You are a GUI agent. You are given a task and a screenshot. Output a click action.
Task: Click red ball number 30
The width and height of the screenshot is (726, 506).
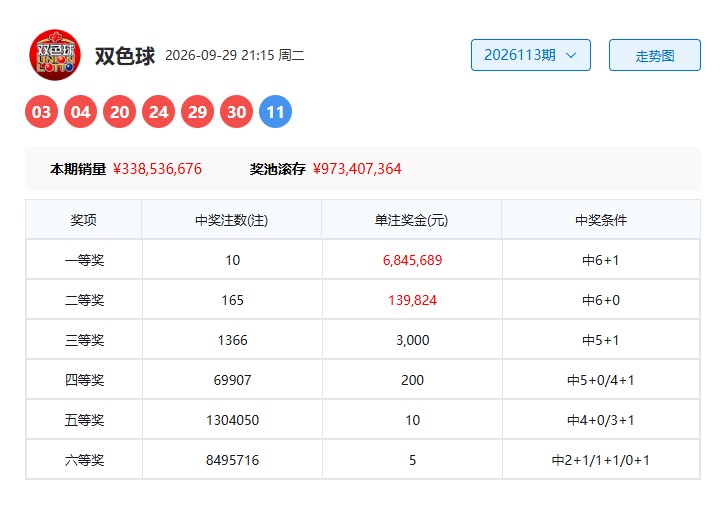[x=237, y=112]
